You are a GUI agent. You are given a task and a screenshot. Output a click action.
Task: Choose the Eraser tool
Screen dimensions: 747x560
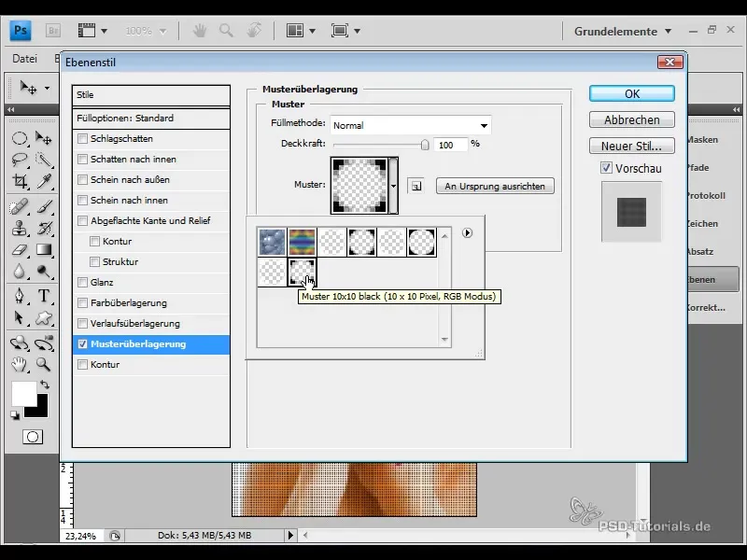(x=20, y=249)
